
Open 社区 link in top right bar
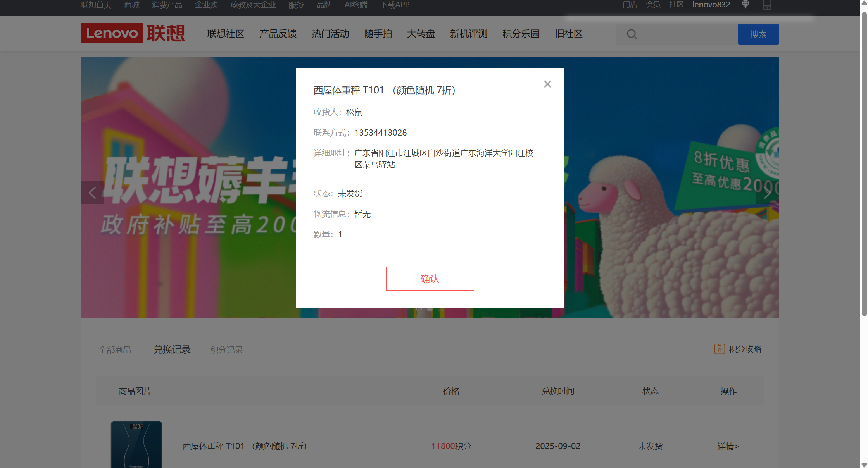point(676,5)
